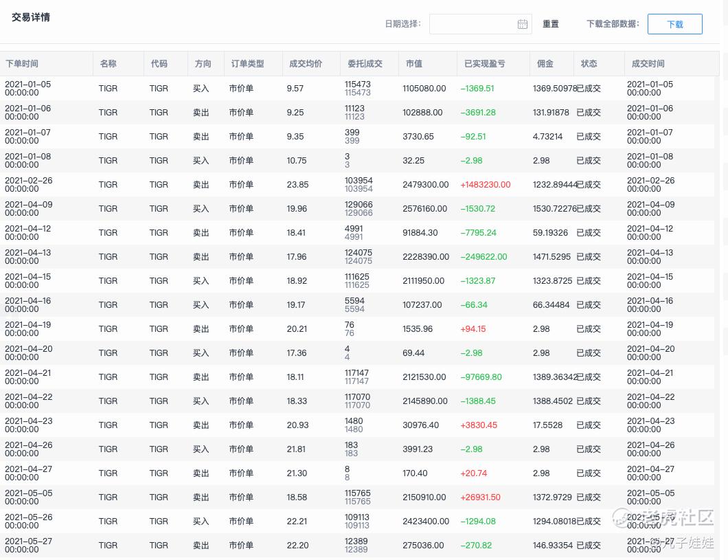Select market value 30976.40
The image size is (728, 560).
click(420, 425)
